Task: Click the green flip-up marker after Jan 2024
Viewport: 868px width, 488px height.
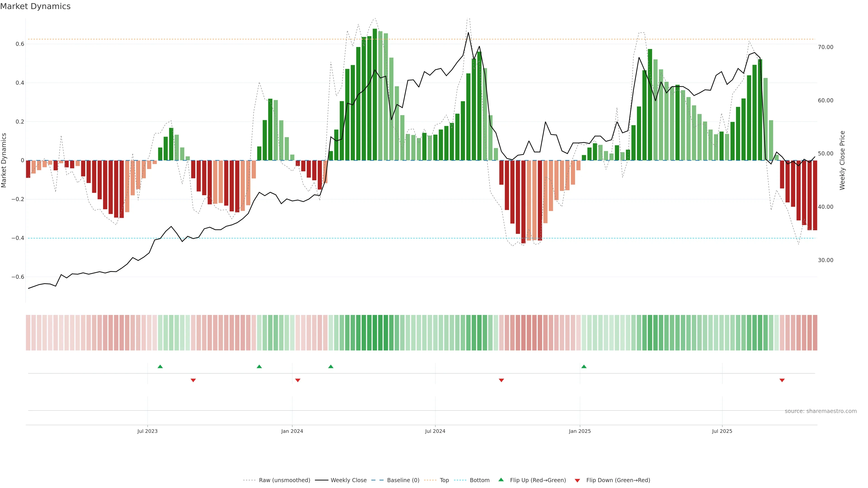Action: click(x=331, y=366)
